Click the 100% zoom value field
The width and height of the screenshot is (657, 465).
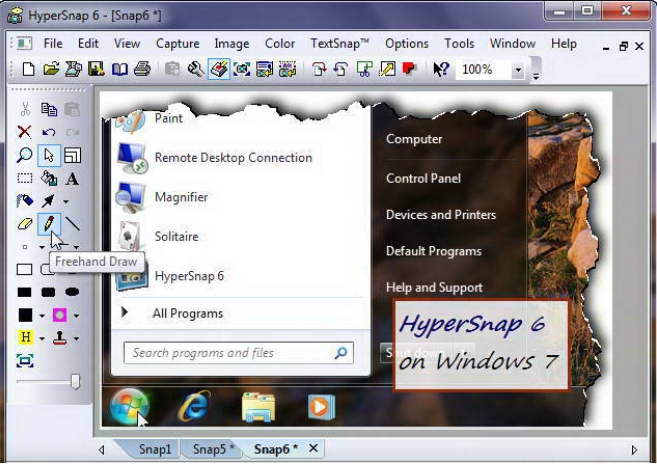pyautogui.click(x=484, y=69)
